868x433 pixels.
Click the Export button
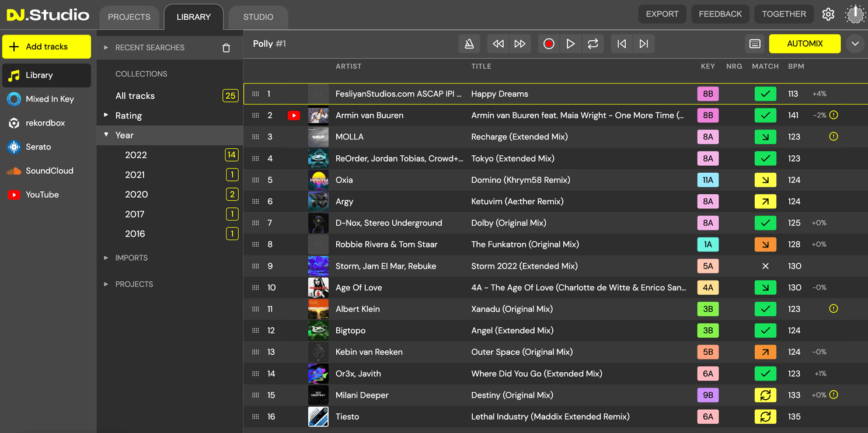tap(662, 14)
